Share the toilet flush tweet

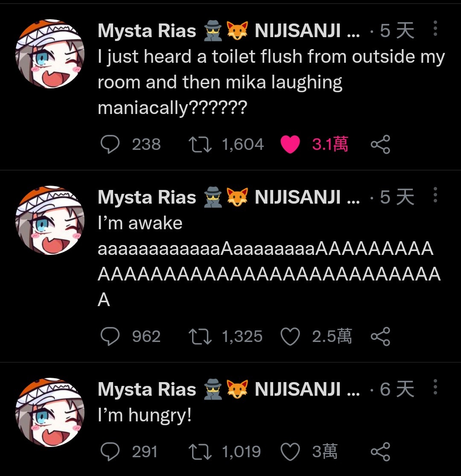pyautogui.click(x=380, y=144)
